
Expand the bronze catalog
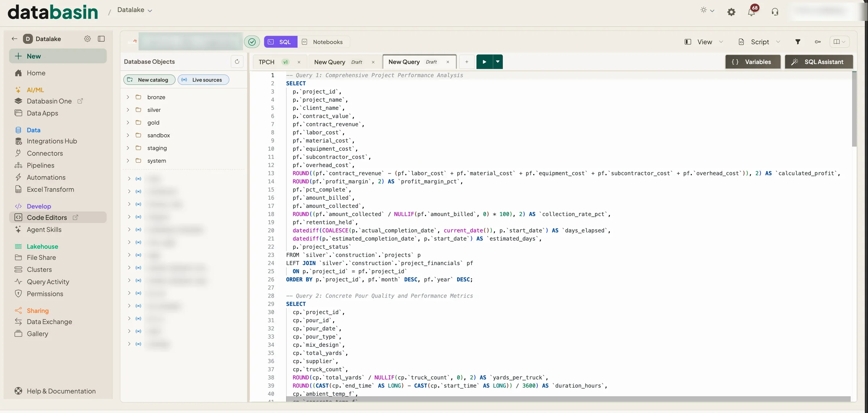128,97
